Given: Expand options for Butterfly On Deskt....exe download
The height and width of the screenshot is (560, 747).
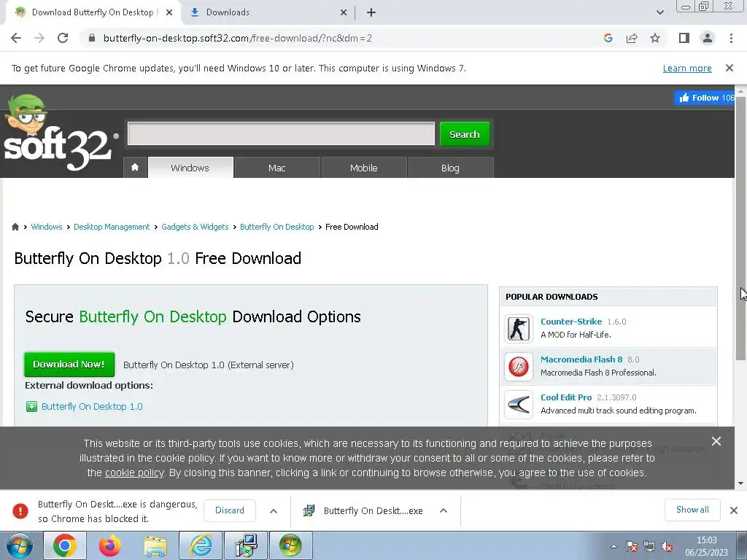Looking at the screenshot, I should pos(444,510).
